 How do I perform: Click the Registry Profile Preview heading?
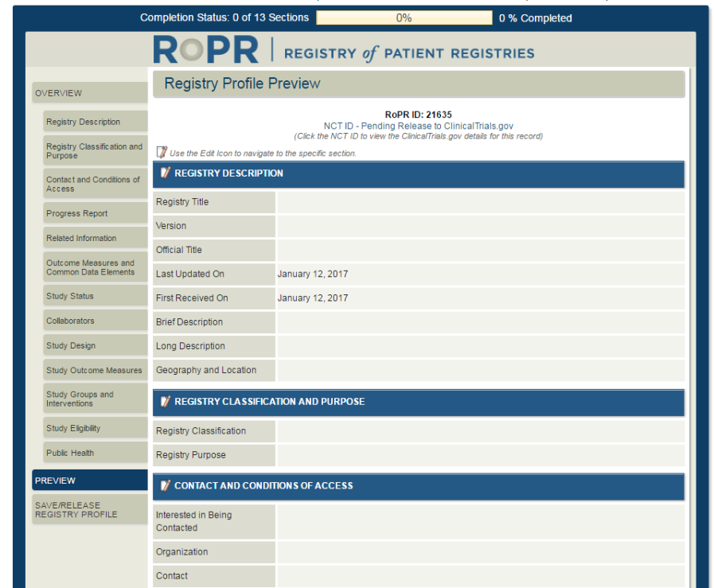point(242,84)
